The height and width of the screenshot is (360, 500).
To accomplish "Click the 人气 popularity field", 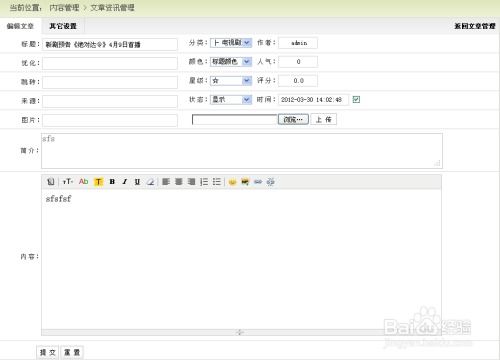I will click(298, 62).
